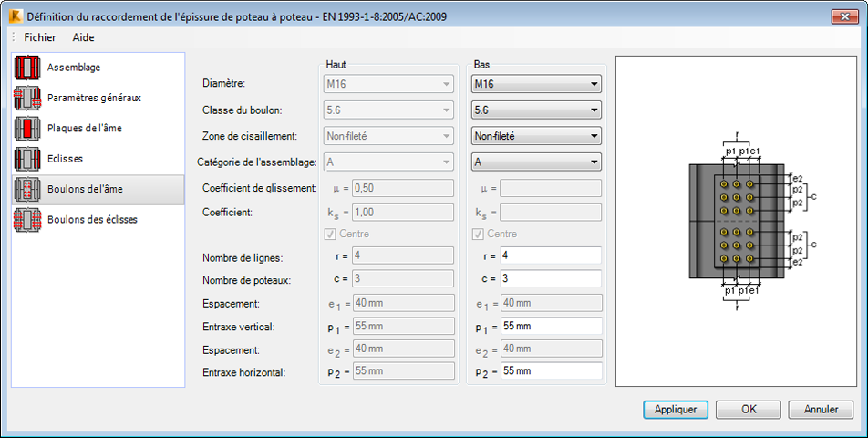
Task: Open the Bas assembly category A dropdown
Action: click(x=536, y=162)
